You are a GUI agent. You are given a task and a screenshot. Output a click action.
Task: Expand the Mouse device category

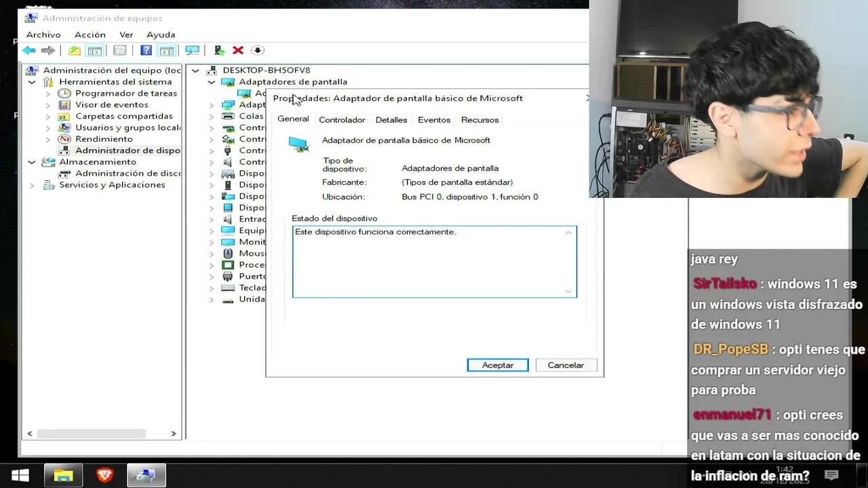(212, 254)
